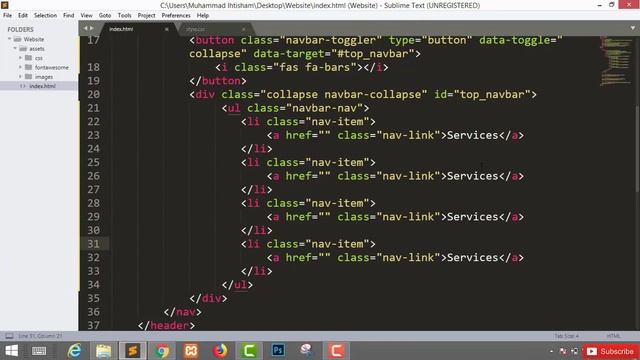Select the css folder in sidebar

pyautogui.click(x=39, y=58)
